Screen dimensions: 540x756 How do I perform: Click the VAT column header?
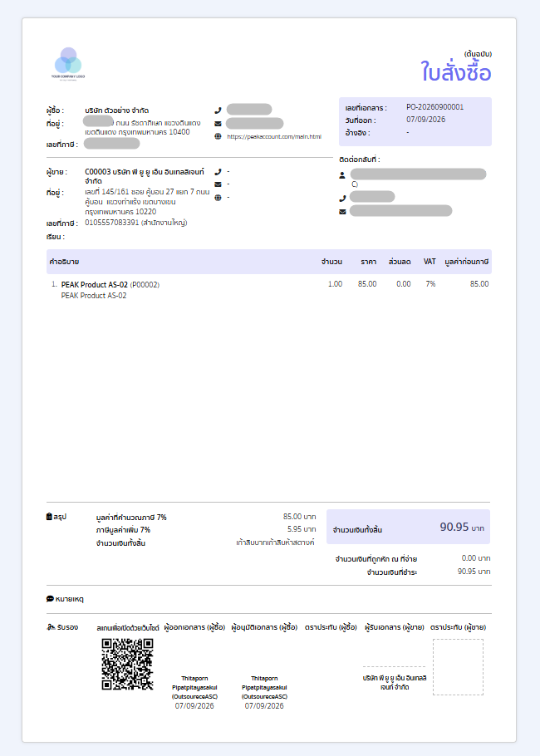point(430,262)
